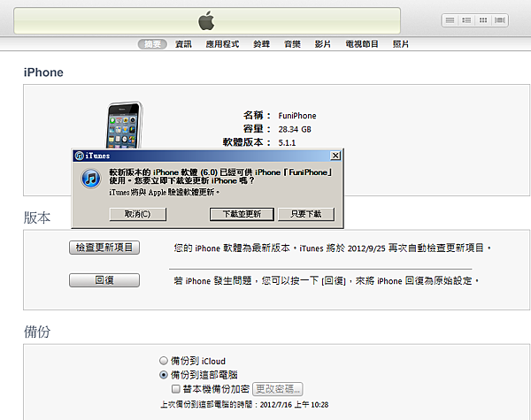Switch to album list view icon
The height and width of the screenshot is (420, 531).
click(x=466, y=20)
